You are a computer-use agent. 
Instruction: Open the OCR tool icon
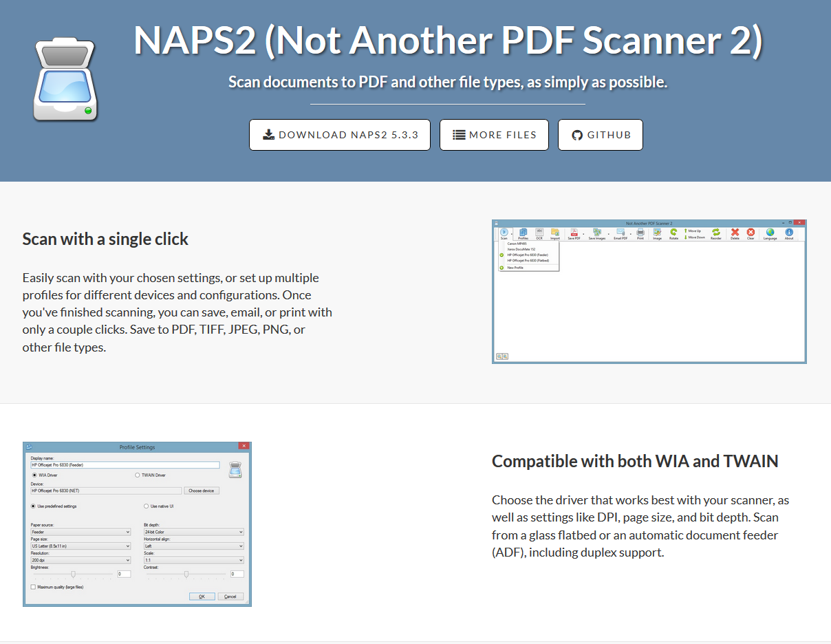539,233
